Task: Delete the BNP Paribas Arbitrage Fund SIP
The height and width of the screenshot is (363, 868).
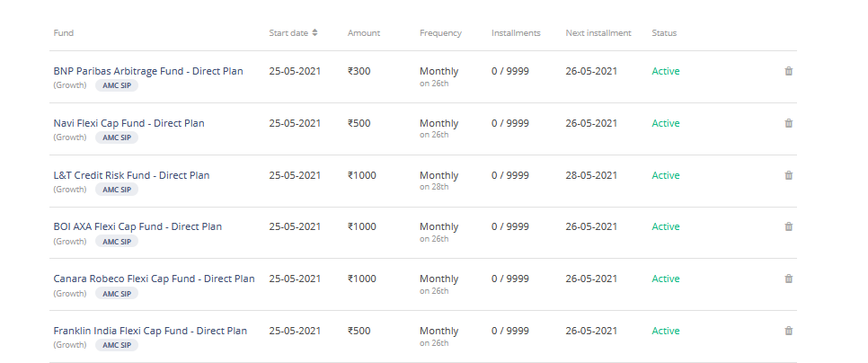Action: click(x=789, y=71)
